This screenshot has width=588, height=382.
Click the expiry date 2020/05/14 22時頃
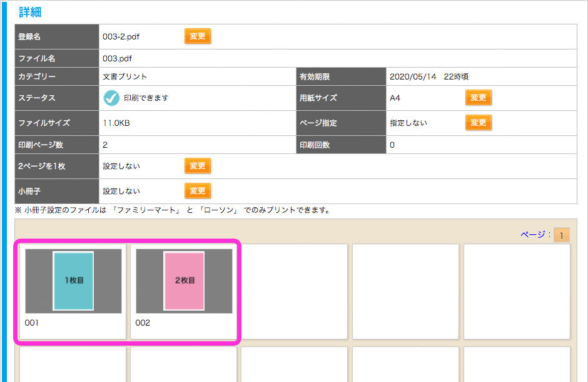click(429, 76)
